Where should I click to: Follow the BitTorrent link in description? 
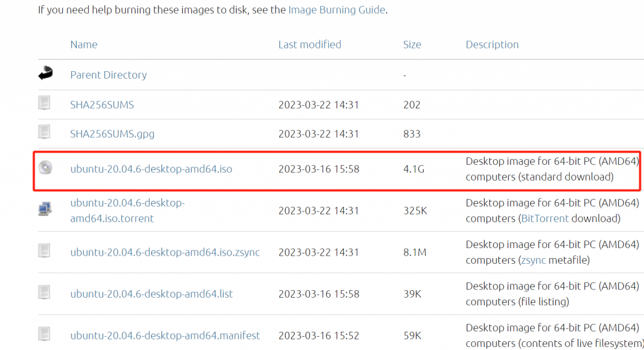coord(545,218)
